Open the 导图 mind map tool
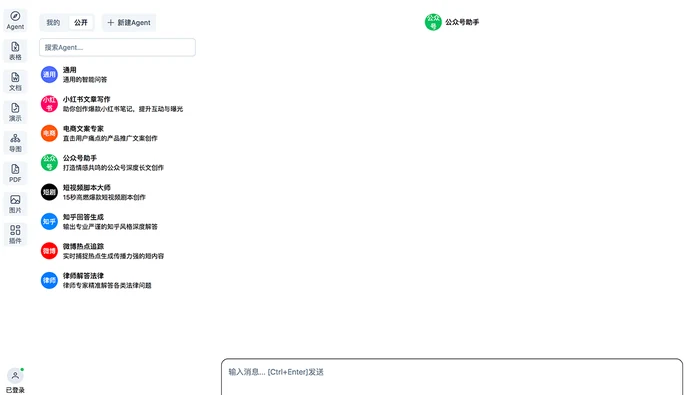 (15, 143)
